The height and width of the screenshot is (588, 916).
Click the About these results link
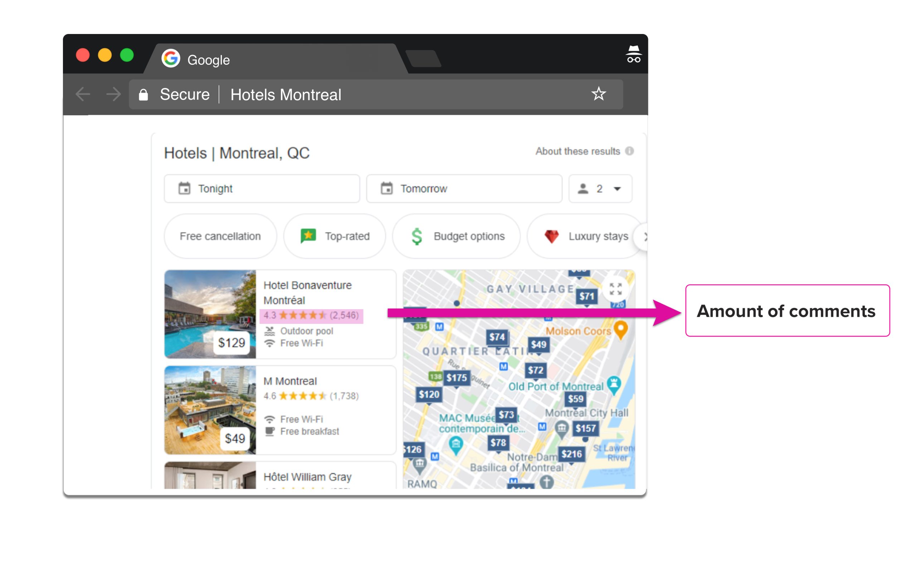pos(578,151)
